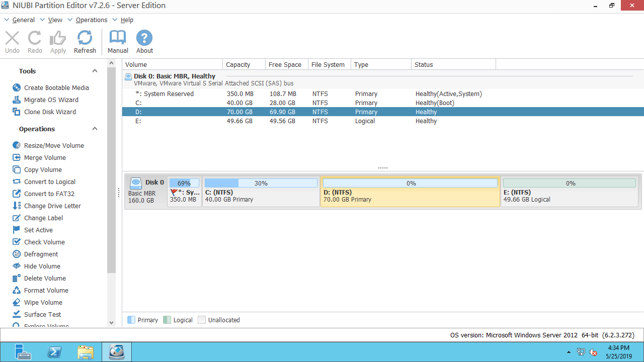Open the Hide Volume operation

[41, 266]
